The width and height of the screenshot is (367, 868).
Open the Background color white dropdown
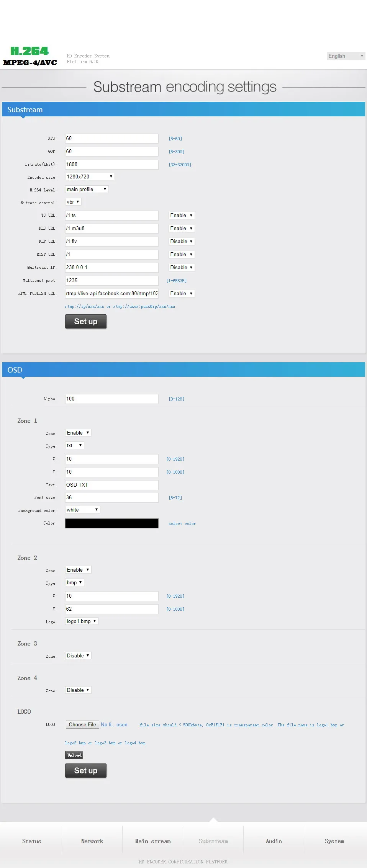(82, 510)
